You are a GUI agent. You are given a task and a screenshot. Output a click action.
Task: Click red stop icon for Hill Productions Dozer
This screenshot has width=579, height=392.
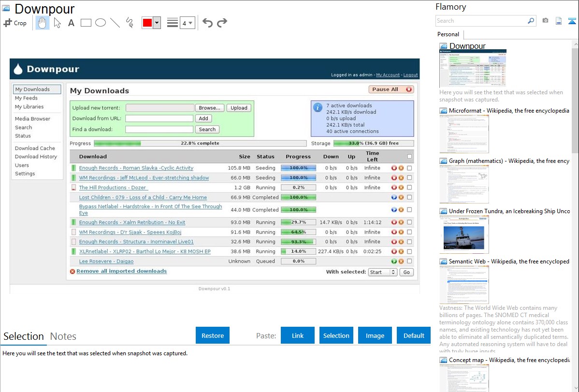coord(394,188)
